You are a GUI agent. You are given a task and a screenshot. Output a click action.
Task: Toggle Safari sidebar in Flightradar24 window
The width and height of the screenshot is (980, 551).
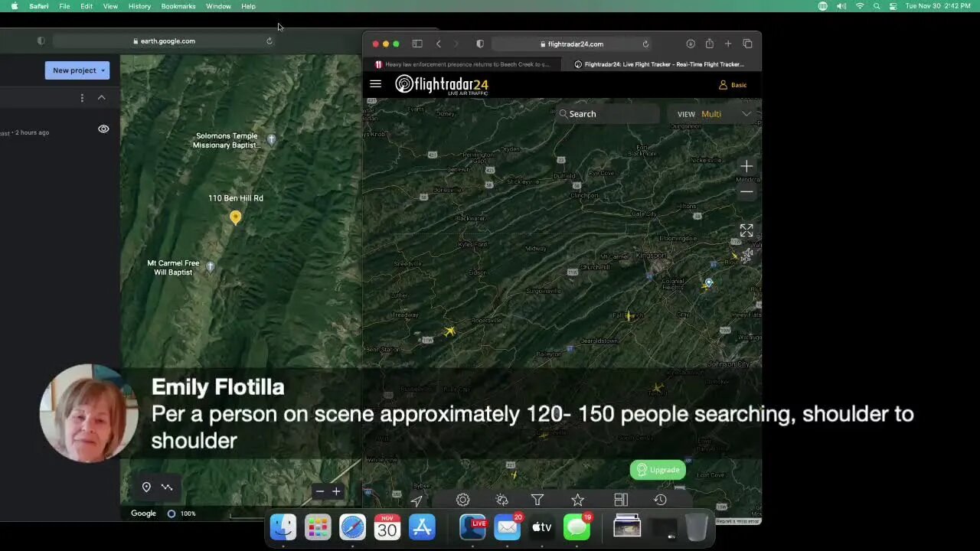pos(417,44)
